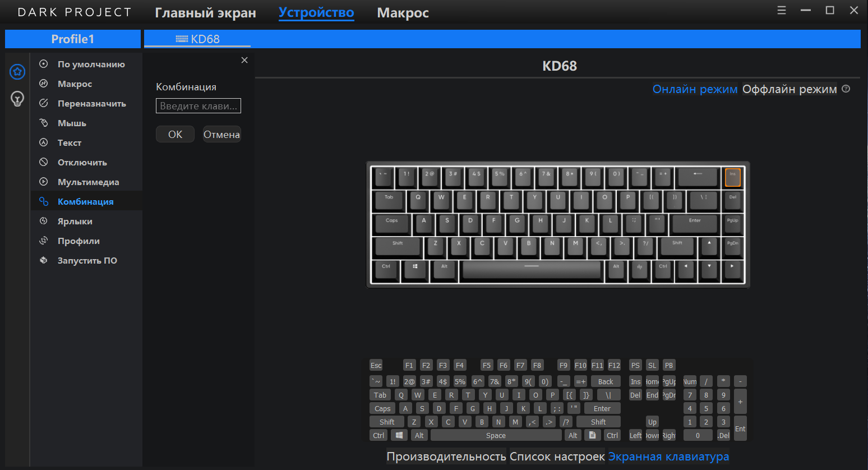Select the KD68 device tab
The width and height of the screenshot is (868, 470).
197,39
